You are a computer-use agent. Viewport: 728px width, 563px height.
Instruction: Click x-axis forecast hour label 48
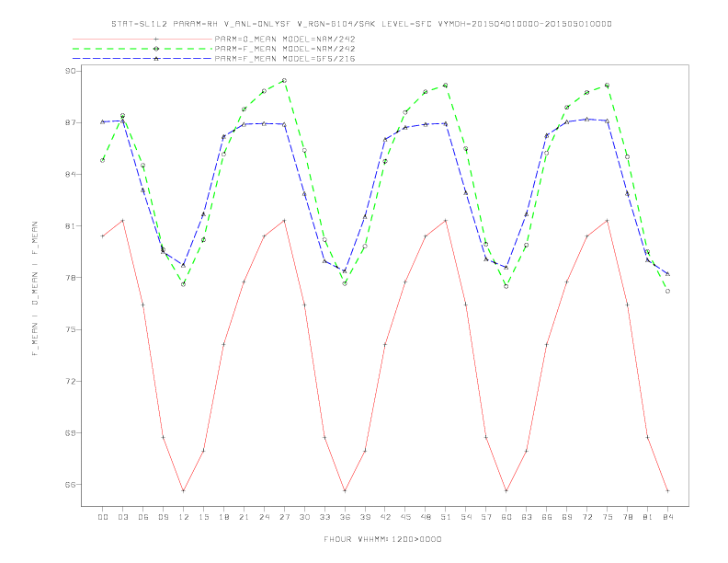426,517
